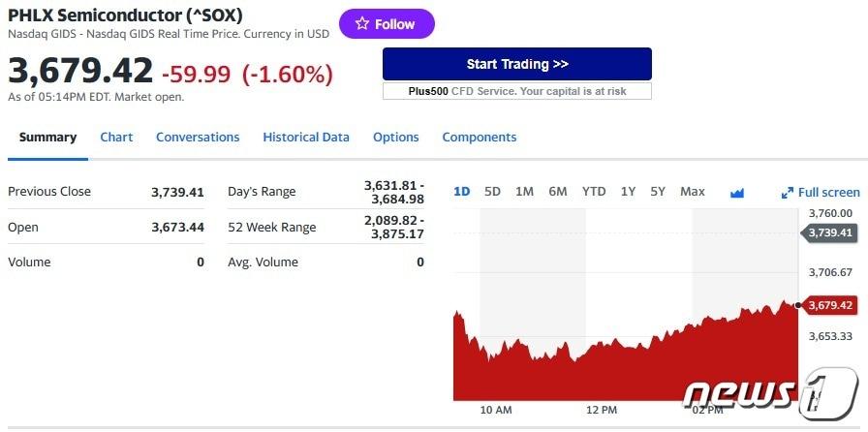
Task: Select the 1Y chart range
Action: pos(628,192)
